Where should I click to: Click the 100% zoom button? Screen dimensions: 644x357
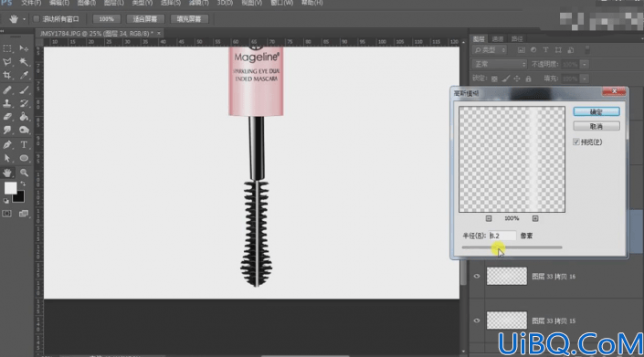pyautogui.click(x=106, y=19)
